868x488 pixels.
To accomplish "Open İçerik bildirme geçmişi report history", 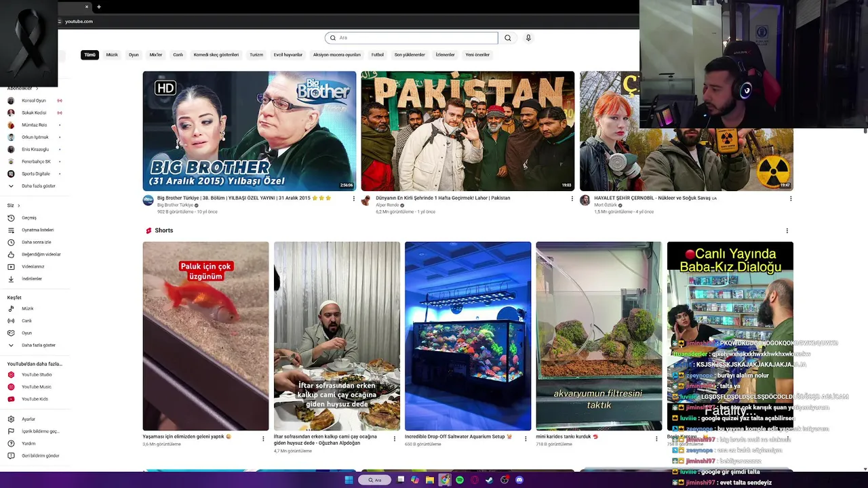I will click(x=40, y=431).
